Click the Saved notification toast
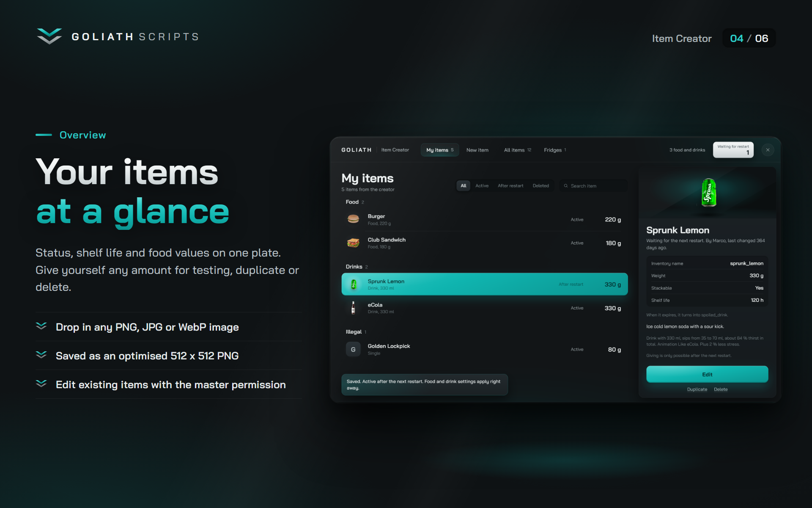 [425, 384]
